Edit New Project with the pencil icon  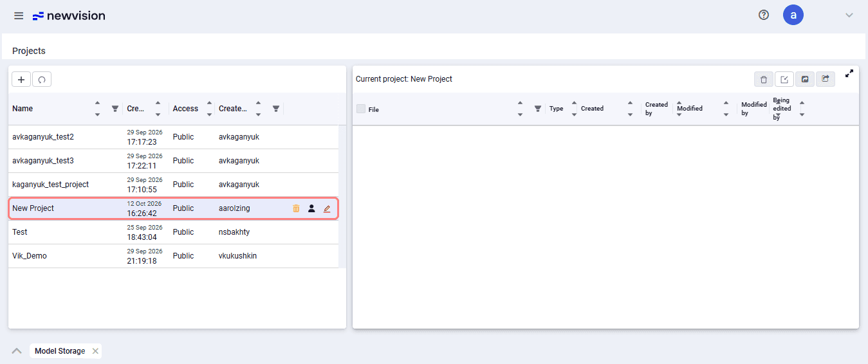[327, 208]
